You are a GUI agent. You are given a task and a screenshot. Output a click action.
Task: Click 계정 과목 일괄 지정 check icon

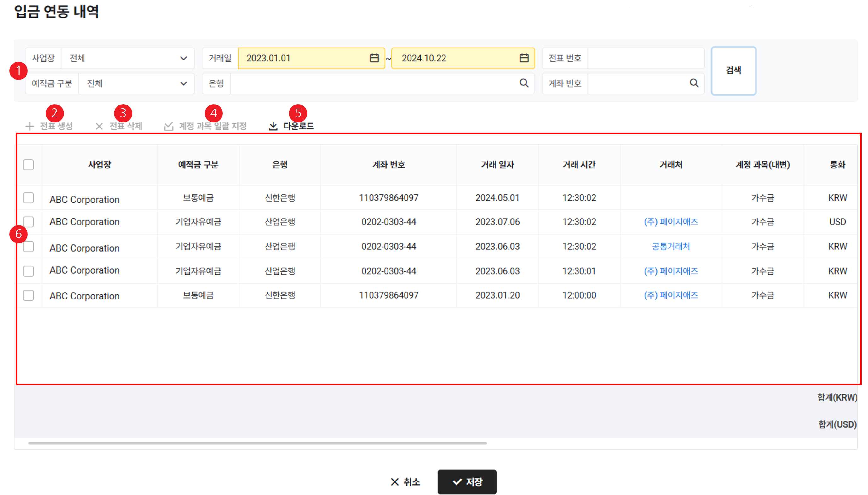169,126
